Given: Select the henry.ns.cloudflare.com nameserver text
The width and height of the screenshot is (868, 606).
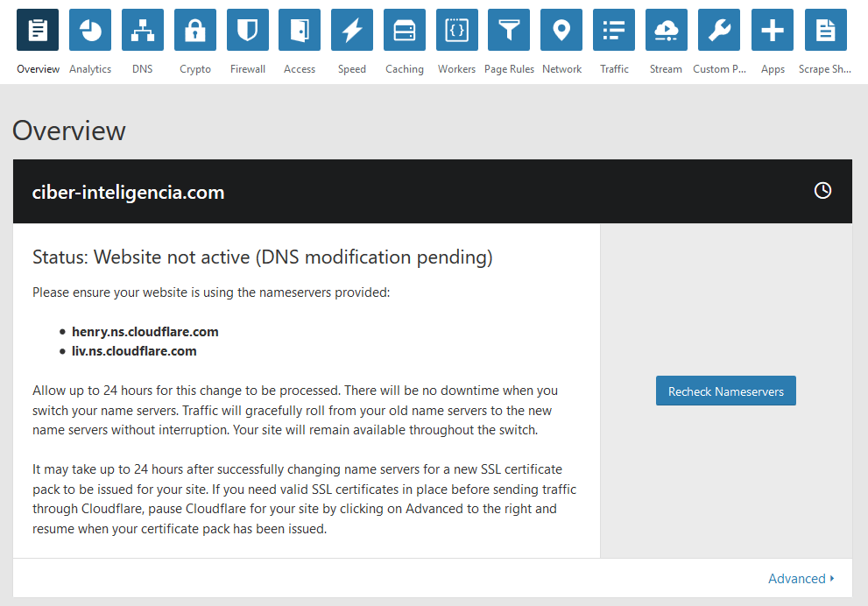Looking at the screenshot, I should point(145,332).
